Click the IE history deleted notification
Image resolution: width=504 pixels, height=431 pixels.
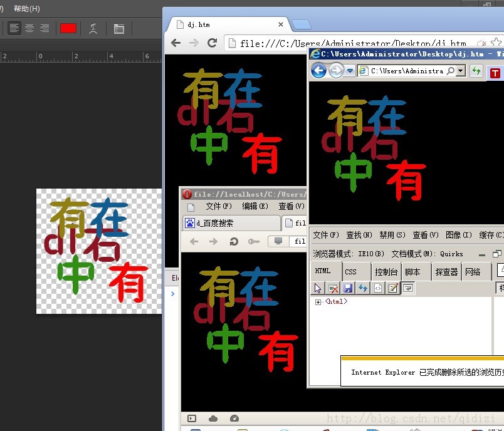423,372
